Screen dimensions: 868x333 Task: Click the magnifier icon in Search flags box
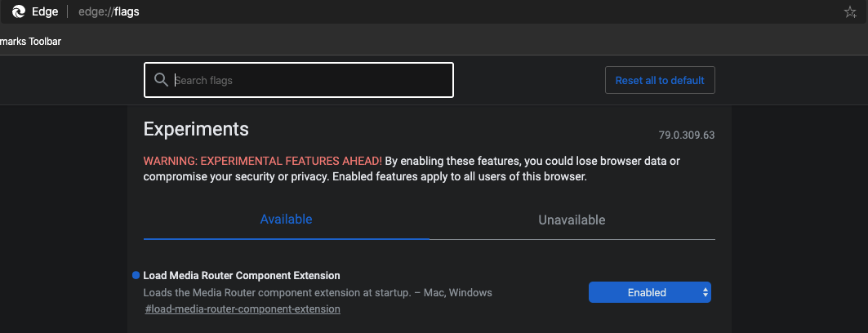[161, 80]
